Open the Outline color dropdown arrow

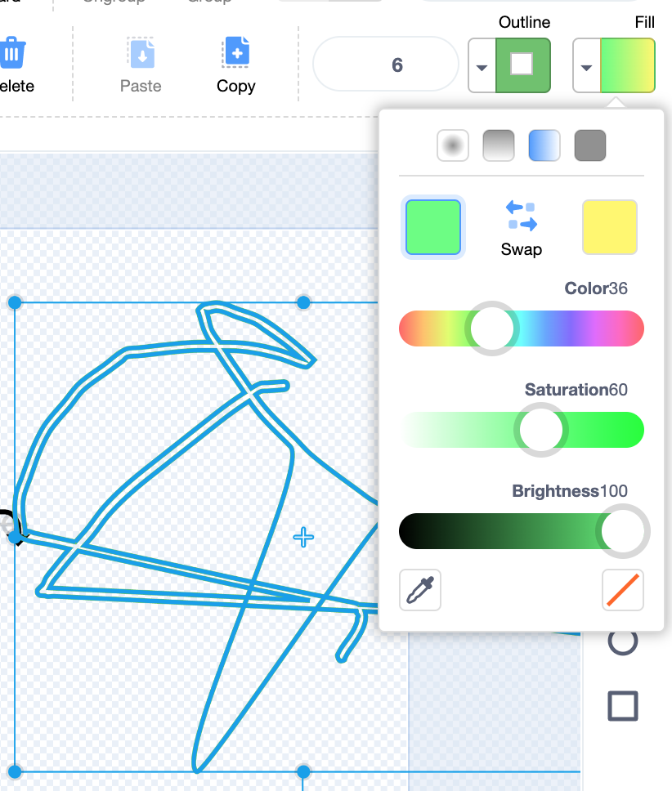(x=482, y=66)
